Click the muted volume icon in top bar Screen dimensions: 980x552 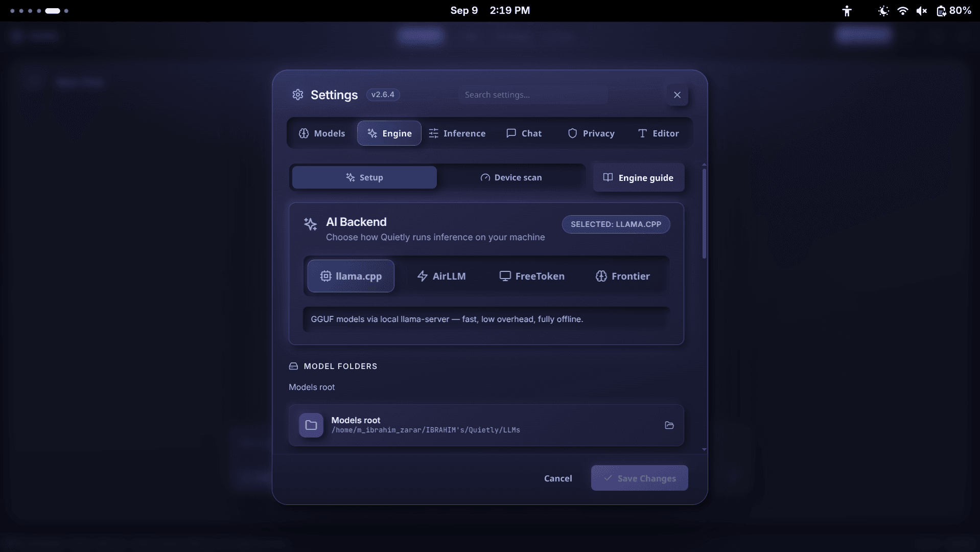921,11
